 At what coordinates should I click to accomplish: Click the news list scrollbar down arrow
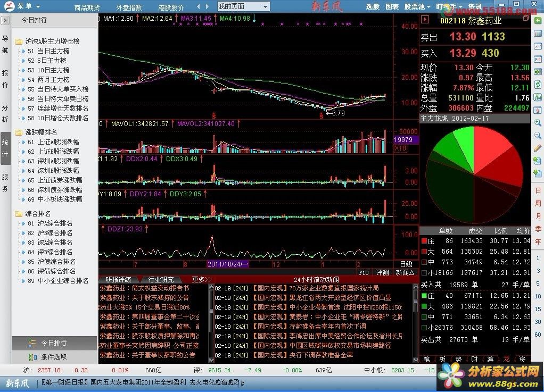[x=416, y=360]
